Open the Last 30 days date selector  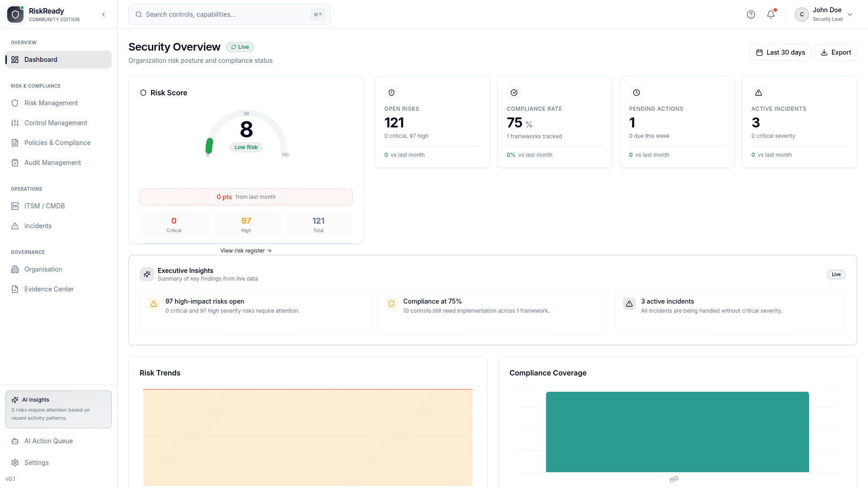pyautogui.click(x=780, y=52)
